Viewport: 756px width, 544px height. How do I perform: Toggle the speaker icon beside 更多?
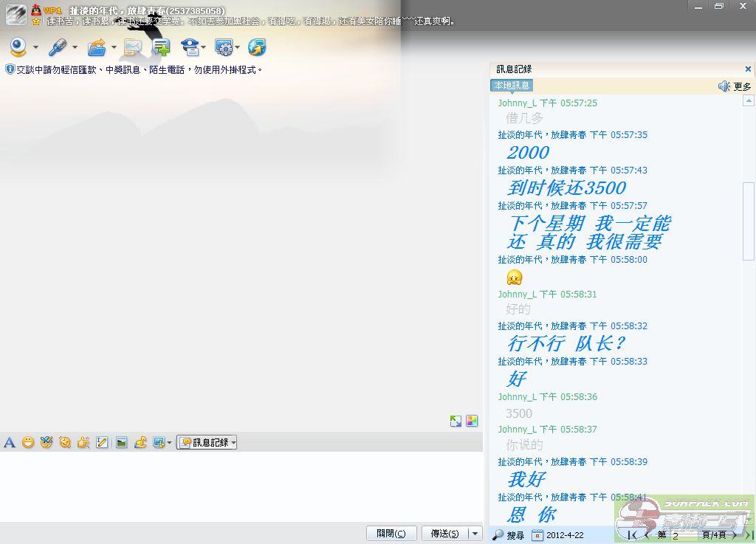(724, 86)
